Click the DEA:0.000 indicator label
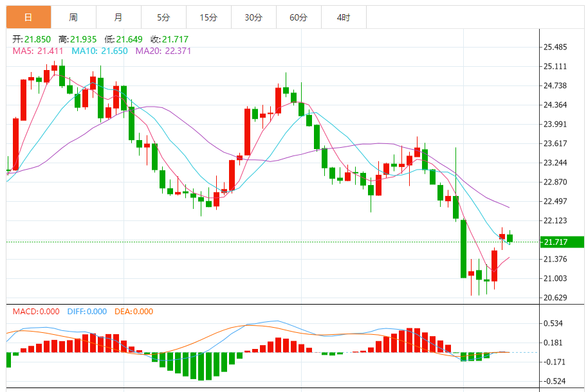 click(134, 312)
